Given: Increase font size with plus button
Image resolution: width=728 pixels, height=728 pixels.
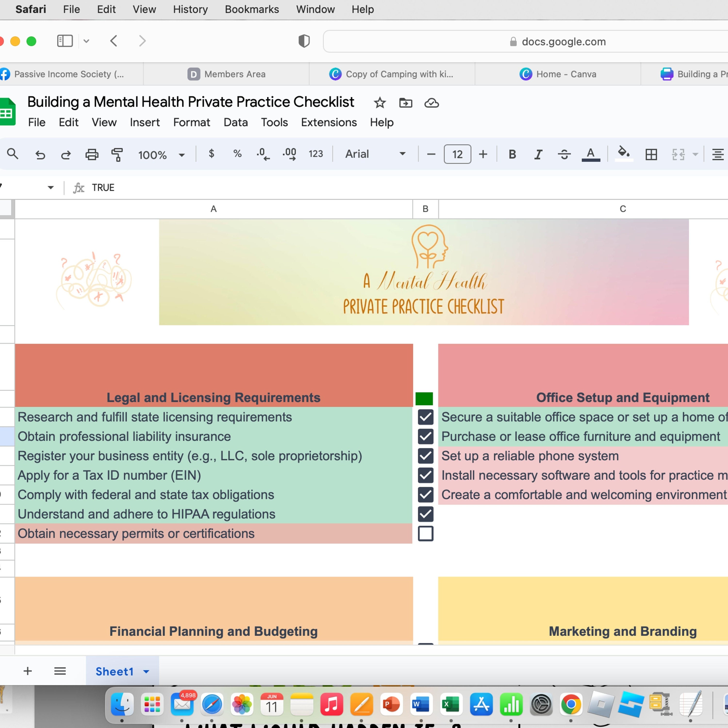Looking at the screenshot, I should click(483, 154).
